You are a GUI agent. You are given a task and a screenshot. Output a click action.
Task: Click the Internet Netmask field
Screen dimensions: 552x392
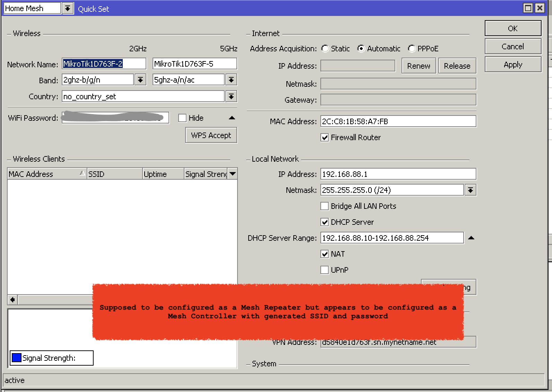coord(398,84)
